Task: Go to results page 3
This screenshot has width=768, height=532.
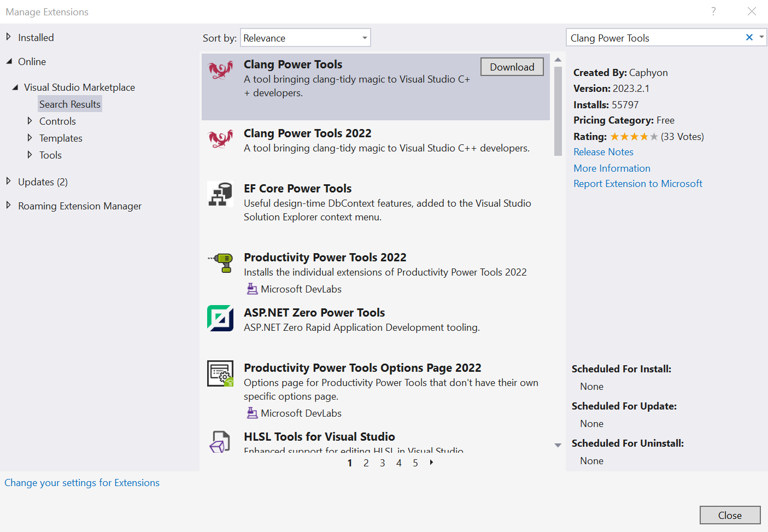Action: (x=383, y=463)
